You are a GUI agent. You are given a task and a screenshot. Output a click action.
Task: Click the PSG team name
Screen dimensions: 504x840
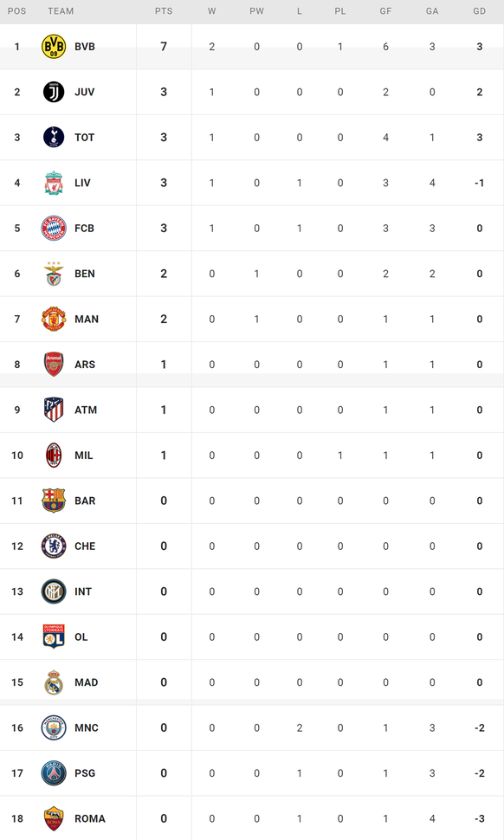(85, 773)
